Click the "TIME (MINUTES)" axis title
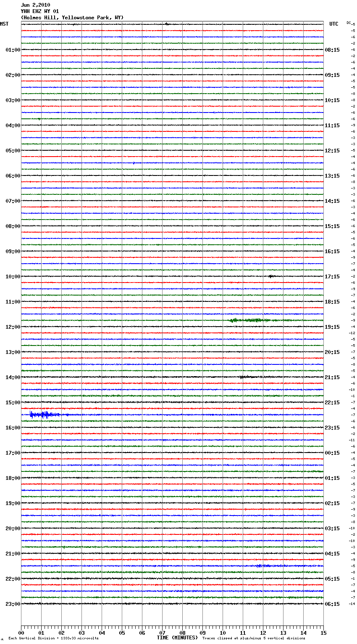This screenshot has width=357, height=644. coord(177,638)
